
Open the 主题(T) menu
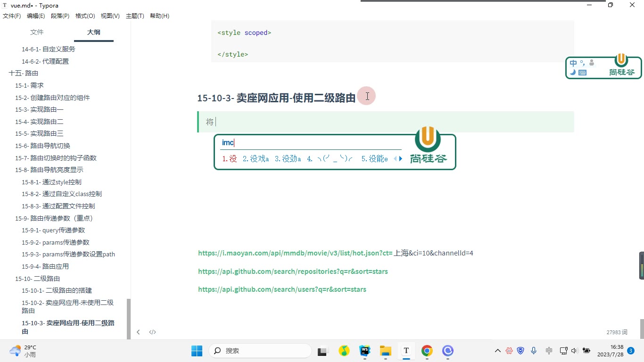coord(135,16)
